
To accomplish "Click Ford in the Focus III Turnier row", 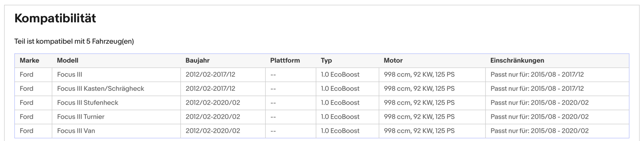I will pyautogui.click(x=26, y=117).
